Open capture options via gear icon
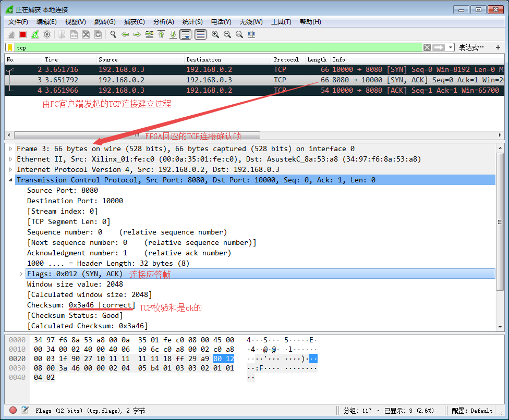Screen dimensions: 509x420 pyautogui.click(x=47, y=34)
